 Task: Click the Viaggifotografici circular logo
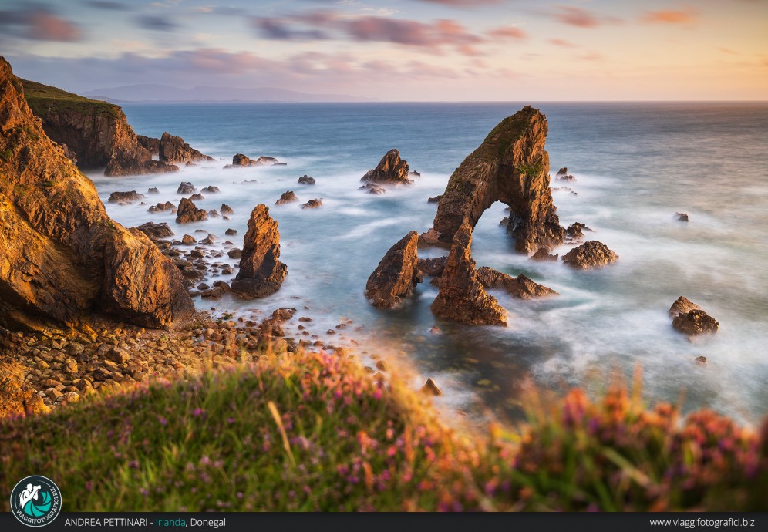click(35, 501)
